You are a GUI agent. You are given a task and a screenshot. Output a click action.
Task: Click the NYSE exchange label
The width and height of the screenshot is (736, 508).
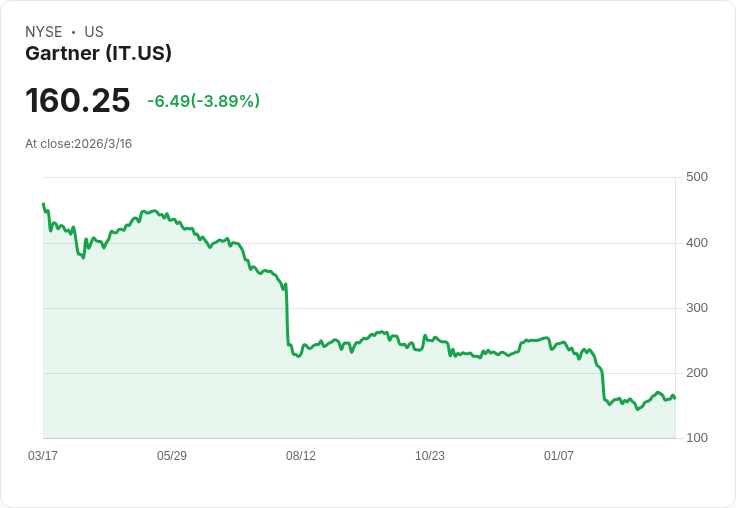tap(44, 32)
